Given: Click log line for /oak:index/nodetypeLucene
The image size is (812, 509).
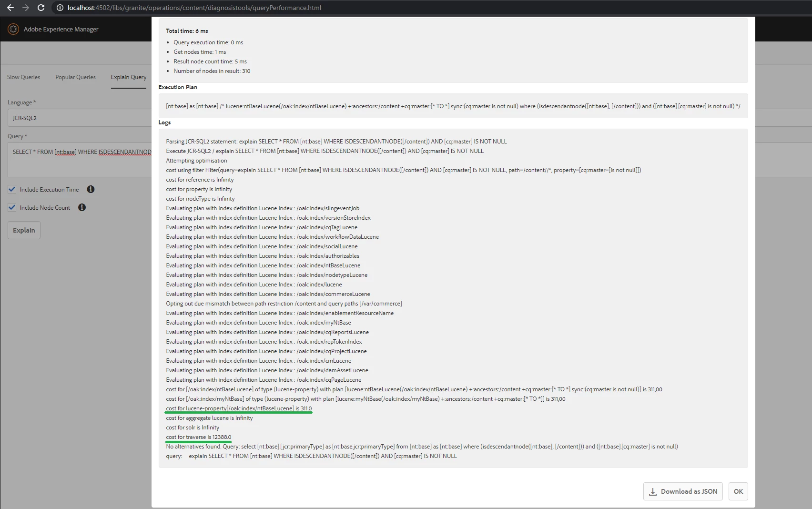Looking at the screenshot, I should click(267, 275).
